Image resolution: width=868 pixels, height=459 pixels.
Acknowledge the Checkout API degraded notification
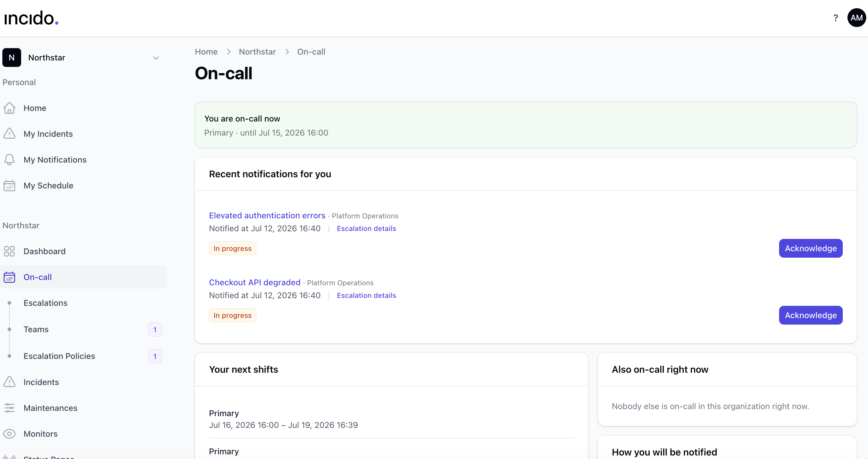coord(810,315)
